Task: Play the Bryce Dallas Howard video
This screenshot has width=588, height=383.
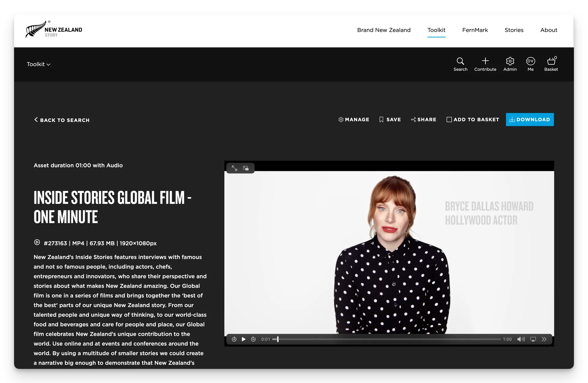Action: (x=243, y=339)
